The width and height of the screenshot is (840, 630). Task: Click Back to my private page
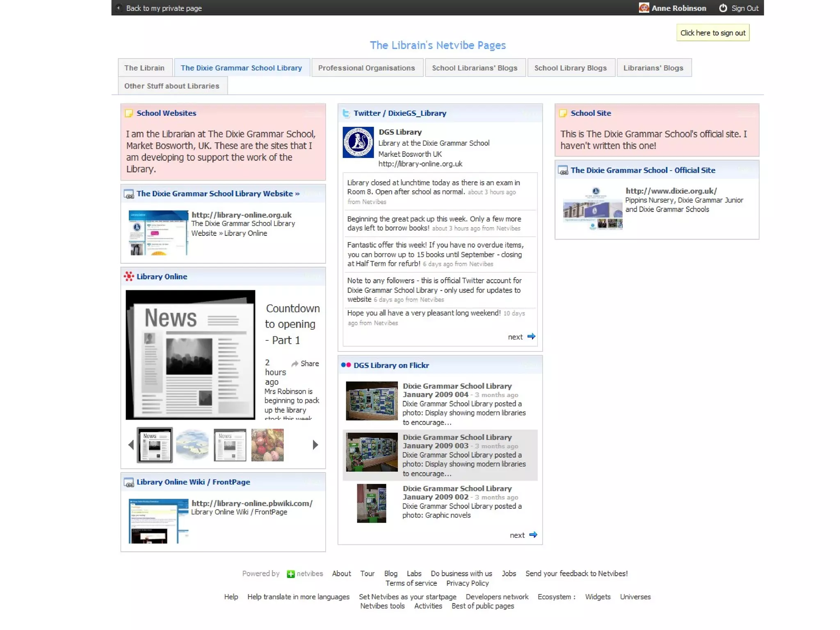pyautogui.click(x=164, y=8)
